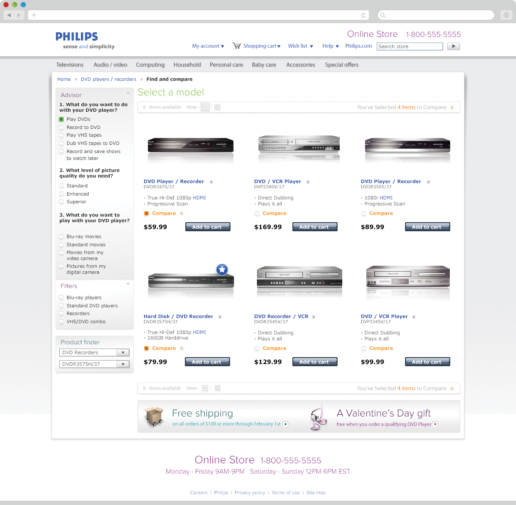Screen dimensions: 516x505
Task: Open Careers footer link
Action: 199,492
